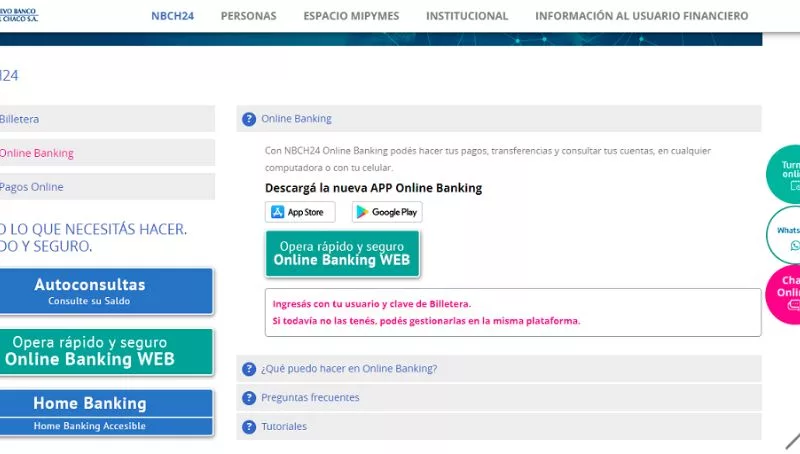Click the question mark icon beside Tutoriales

249,426
